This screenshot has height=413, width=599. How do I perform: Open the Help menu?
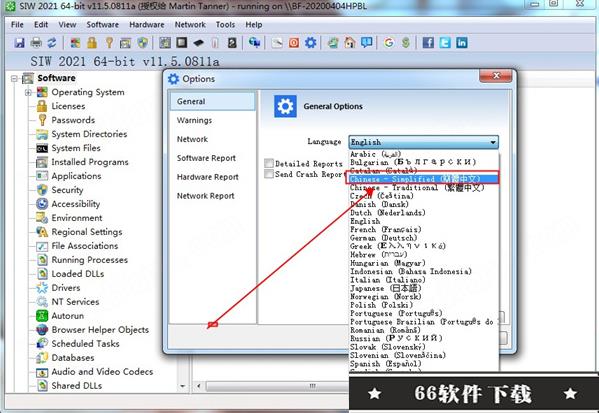(x=254, y=24)
